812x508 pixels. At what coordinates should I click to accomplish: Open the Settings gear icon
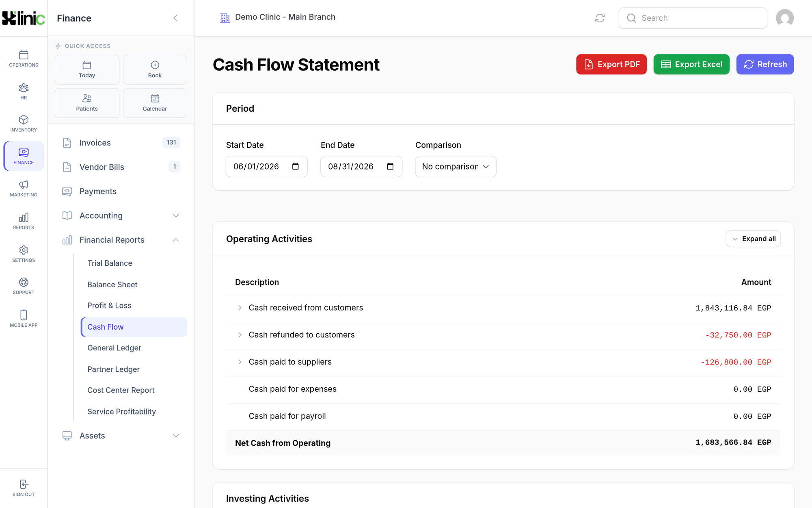click(x=24, y=250)
